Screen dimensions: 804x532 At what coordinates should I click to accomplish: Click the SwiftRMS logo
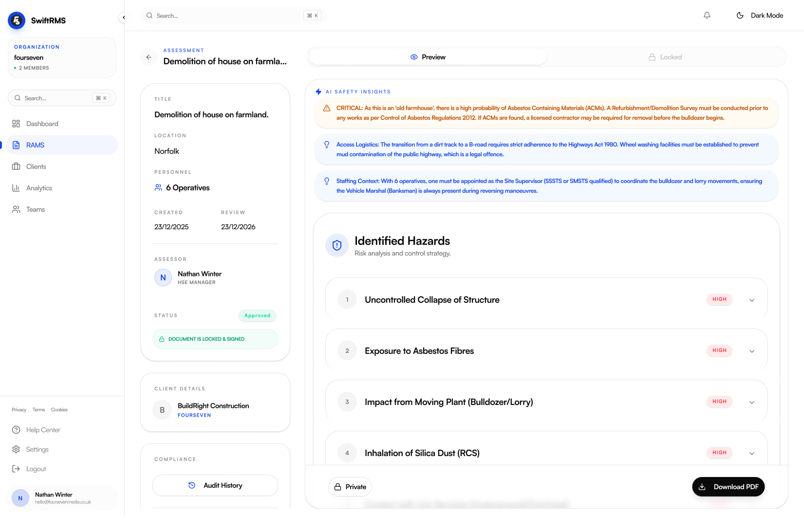[16, 20]
